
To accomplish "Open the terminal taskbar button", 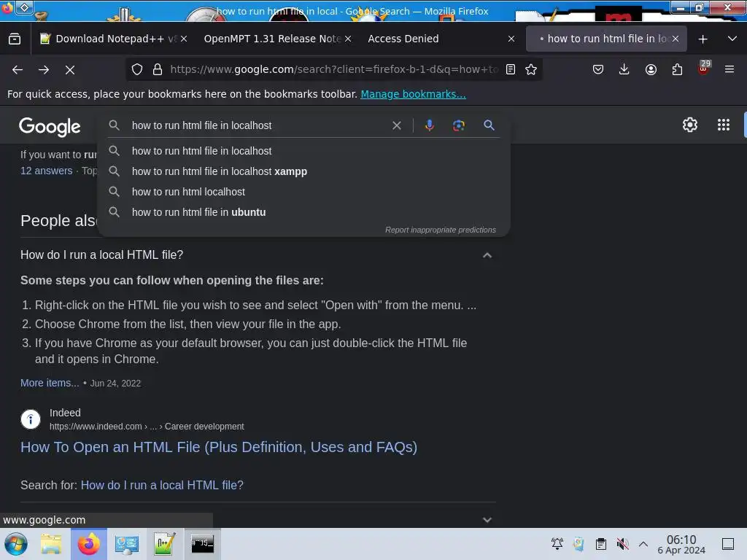I will click(x=203, y=544).
